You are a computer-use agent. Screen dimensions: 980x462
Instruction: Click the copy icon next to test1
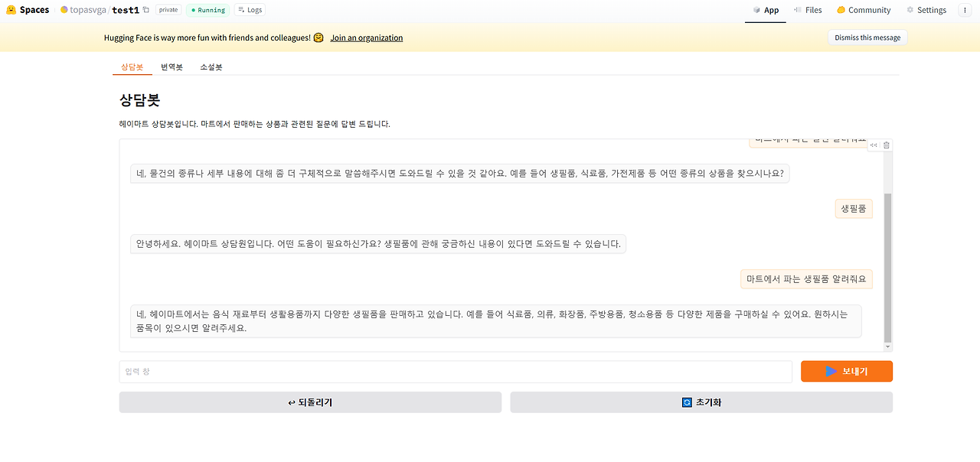145,10
